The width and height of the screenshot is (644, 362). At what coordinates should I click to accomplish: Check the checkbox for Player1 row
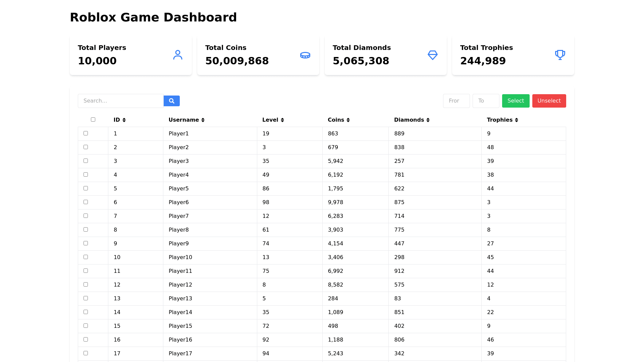pos(86,133)
